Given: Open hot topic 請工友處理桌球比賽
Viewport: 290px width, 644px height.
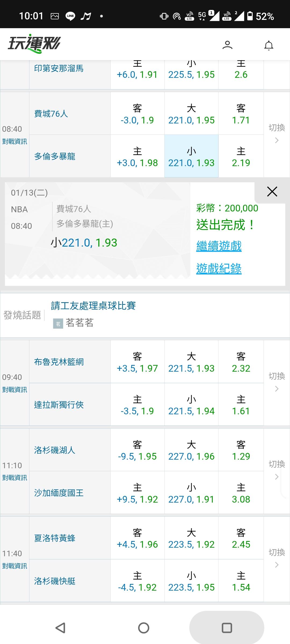Looking at the screenshot, I should coord(93,306).
